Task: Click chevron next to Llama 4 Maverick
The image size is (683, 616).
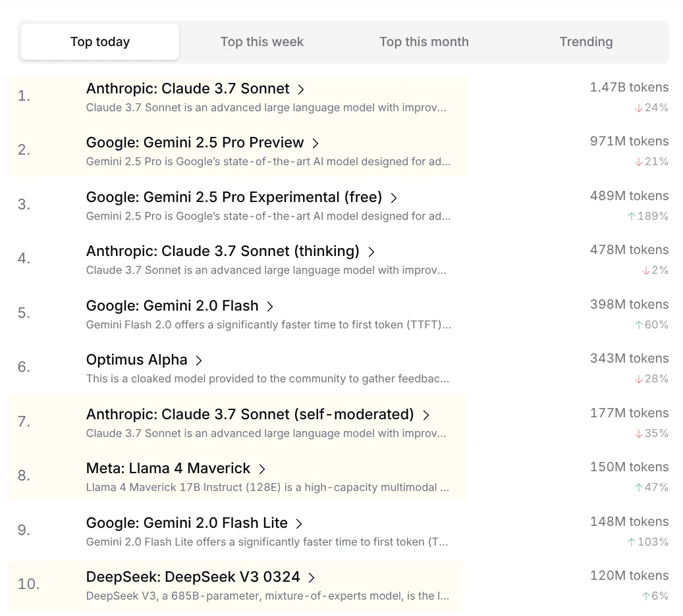Action: [x=261, y=469]
